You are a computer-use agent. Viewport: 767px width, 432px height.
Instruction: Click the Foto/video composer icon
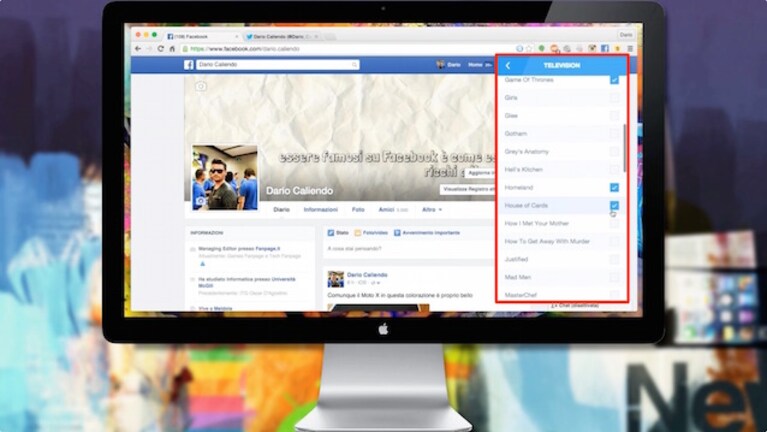click(x=358, y=233)
